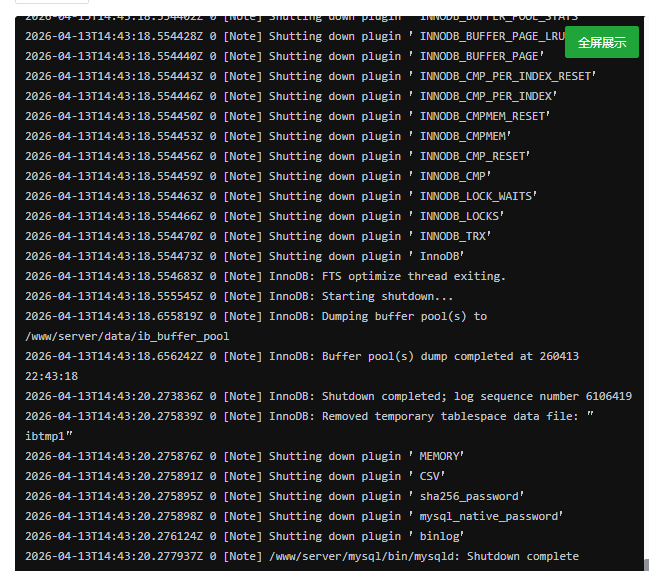The width and height of the screenshot is (649, 571).
Task: Select 'FTS optimize thread exiting.' log line
Action: click(x=266, y=276)
